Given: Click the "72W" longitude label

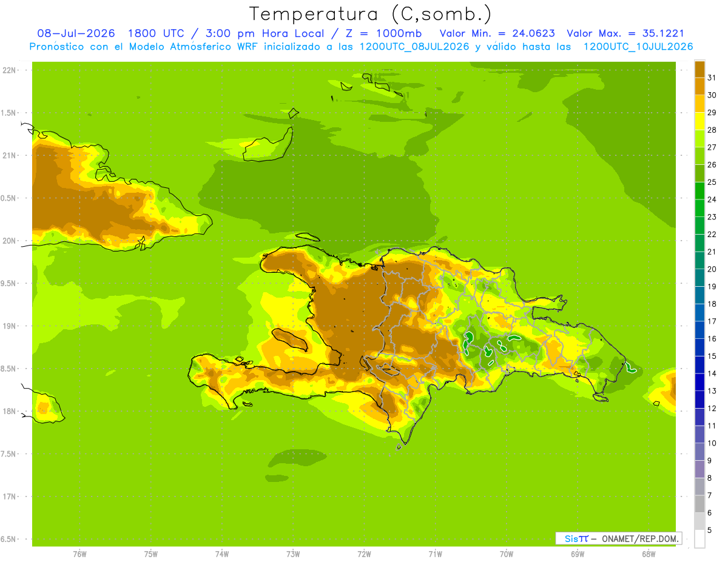Looking at the screenshot, I should 364,554.
